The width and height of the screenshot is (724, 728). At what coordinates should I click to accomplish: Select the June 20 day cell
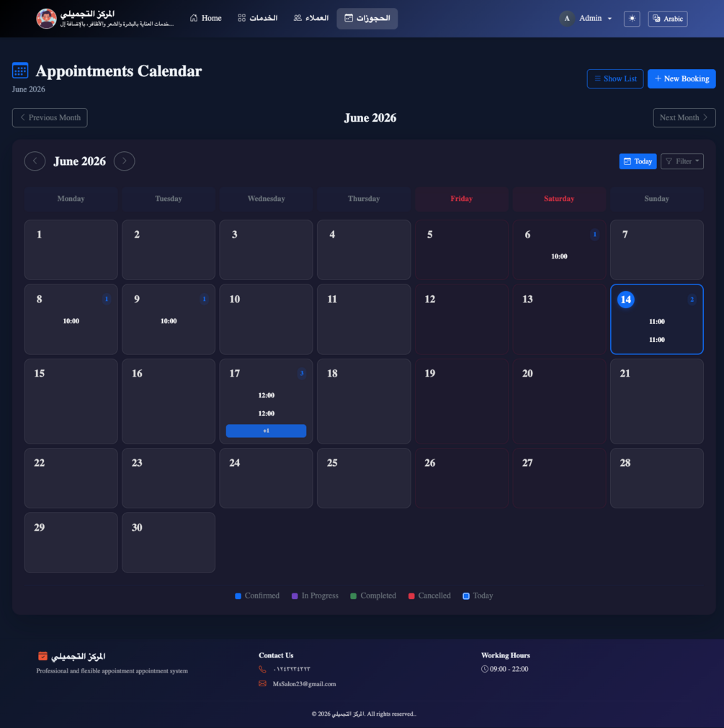point(559,401)
